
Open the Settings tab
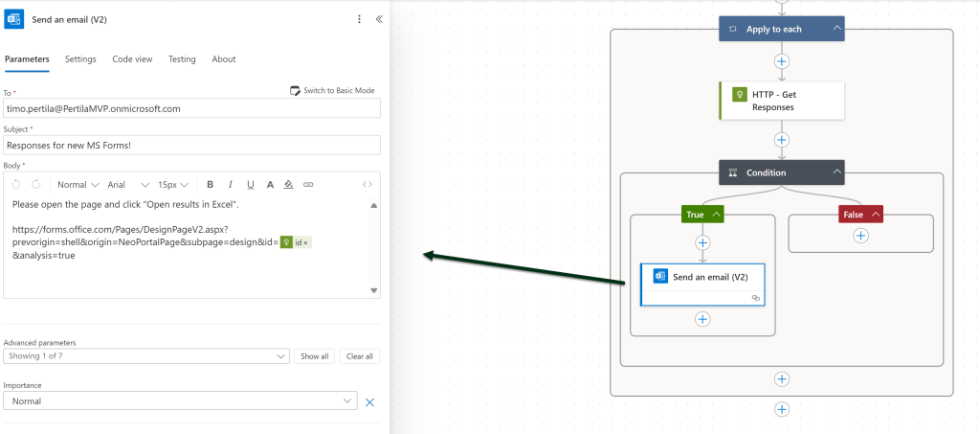tap(80, 59)
